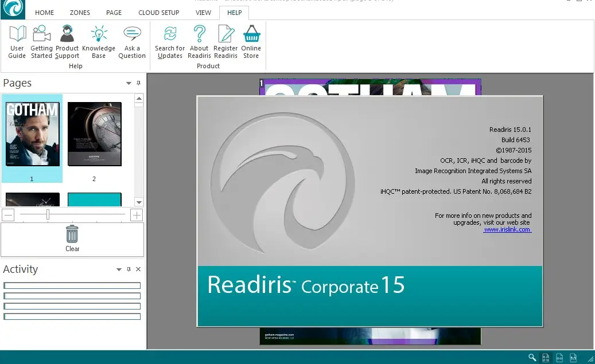Open the Knowledge Base lightbulb
Screen dimensions: 595x364
point(99,42)
